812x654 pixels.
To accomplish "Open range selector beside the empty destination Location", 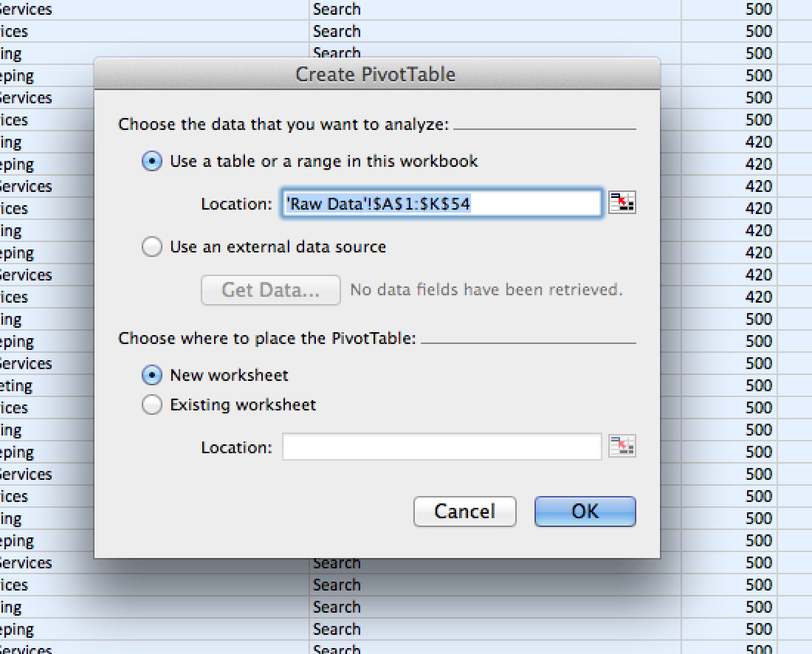I will coord(622,446).
